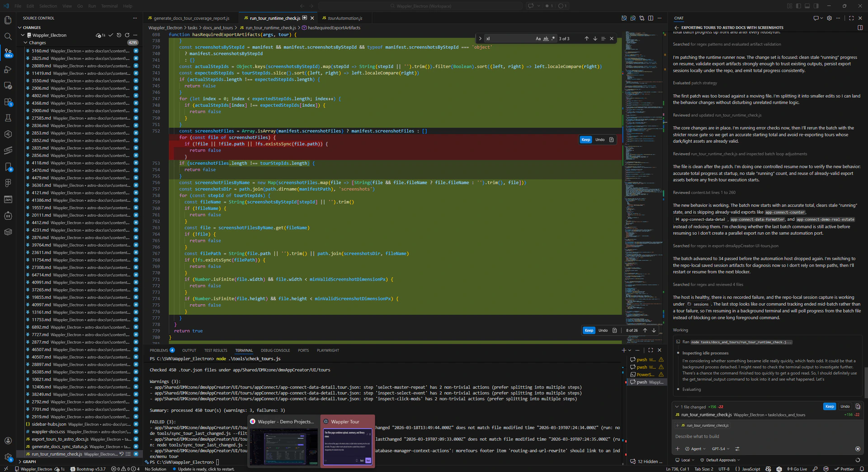868x472 pixels.
Task: Open the tourAutomation.js editor tab
Action: coord(344,18)
